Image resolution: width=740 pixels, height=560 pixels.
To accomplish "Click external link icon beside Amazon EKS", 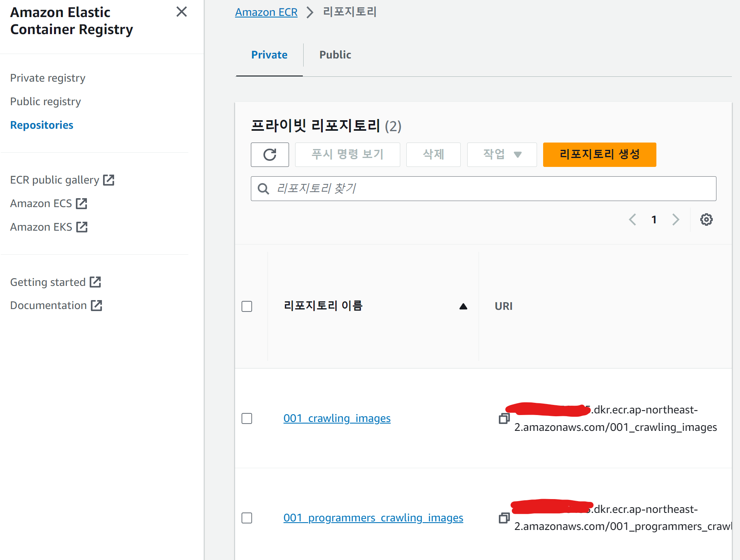I will pos(82,227).
